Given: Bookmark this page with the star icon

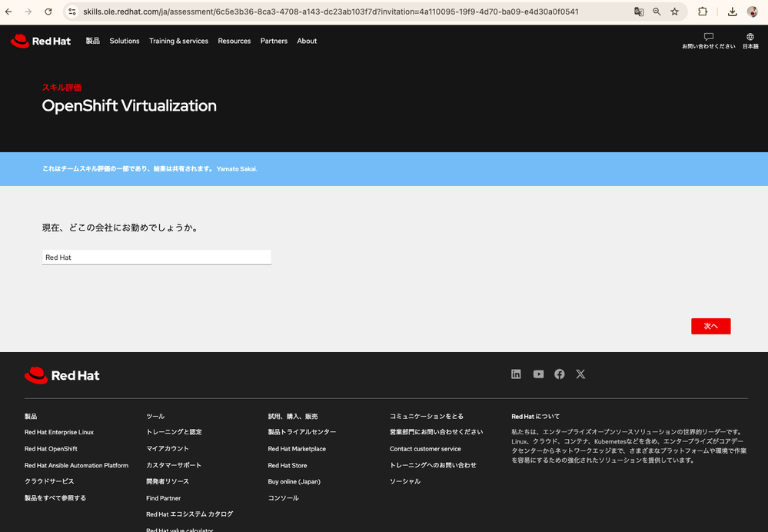Looking at the screenshot, I should tap(675, 12).
